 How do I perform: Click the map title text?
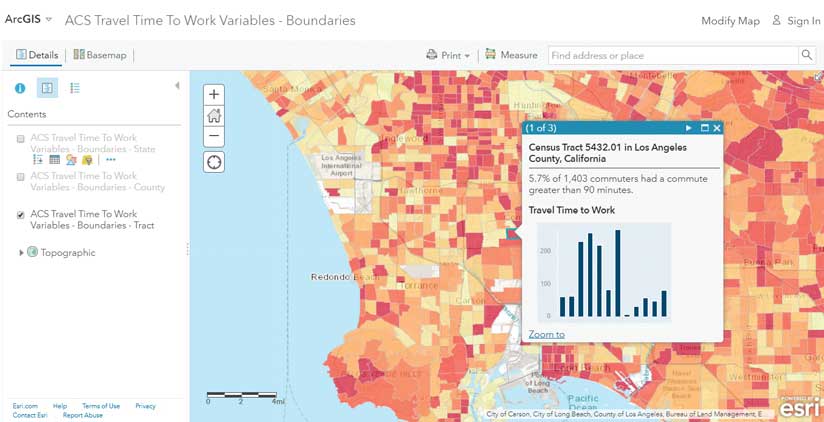210,20
